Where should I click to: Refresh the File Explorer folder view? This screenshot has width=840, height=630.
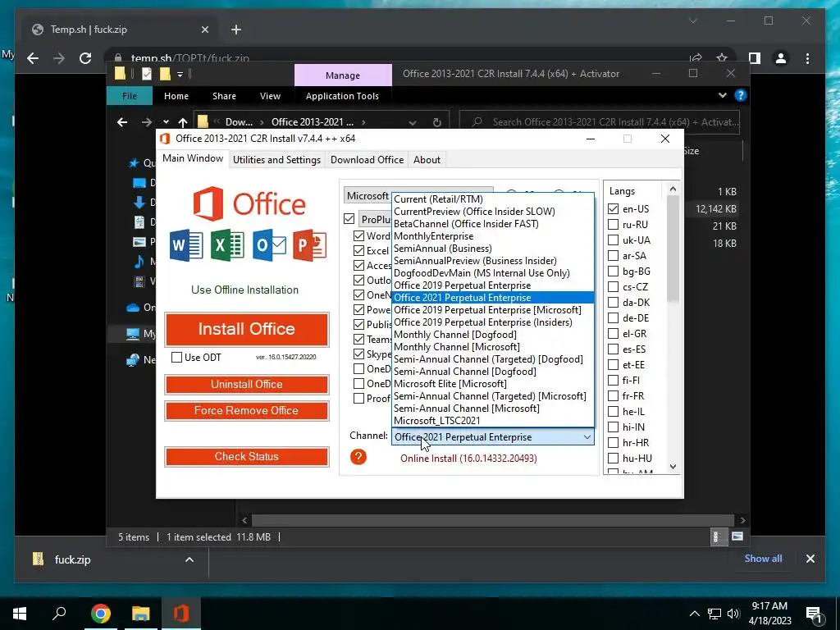click(x=436, y=122)
